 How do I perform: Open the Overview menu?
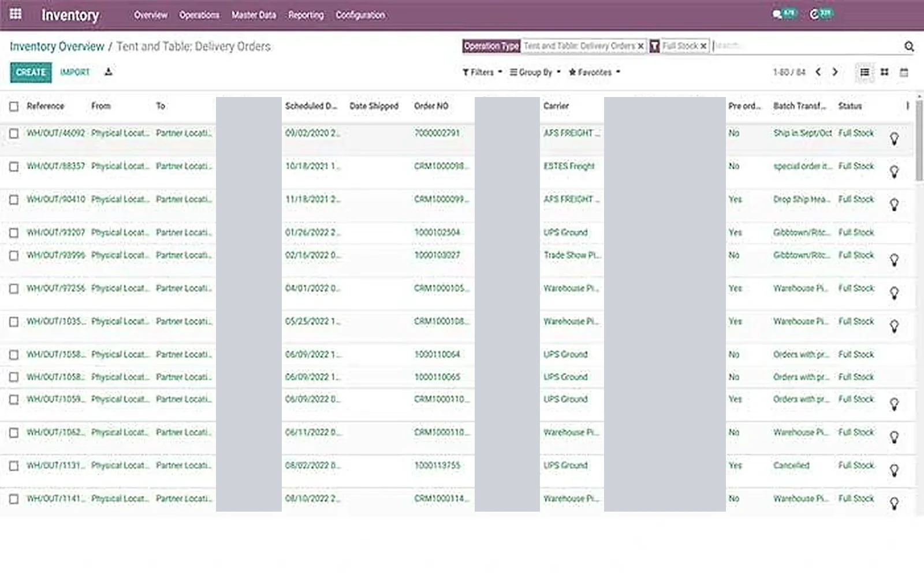coord(151,15)
